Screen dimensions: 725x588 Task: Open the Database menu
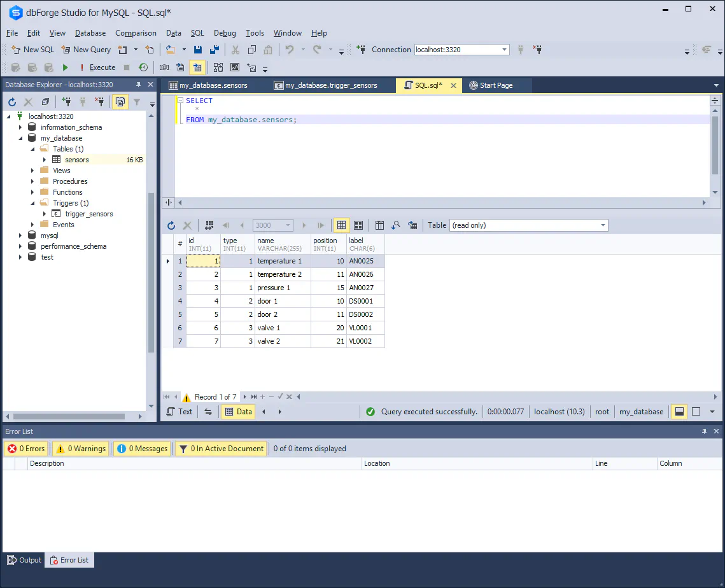pos(90,33)
